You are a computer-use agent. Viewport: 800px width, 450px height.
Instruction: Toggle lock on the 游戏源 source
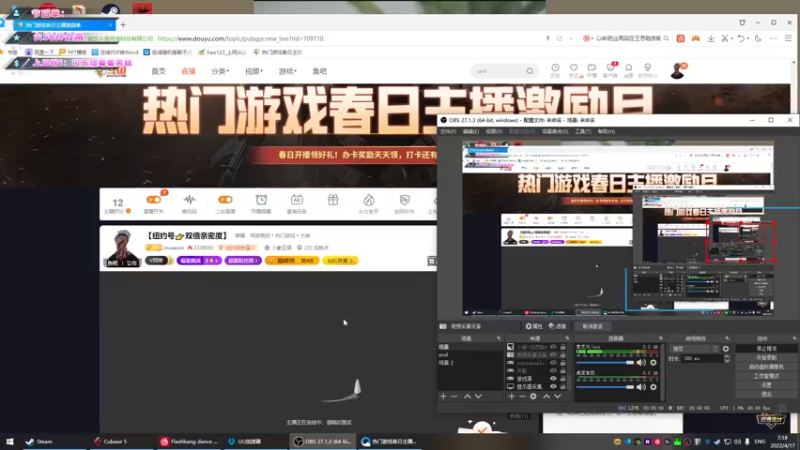tap(563, 379)
